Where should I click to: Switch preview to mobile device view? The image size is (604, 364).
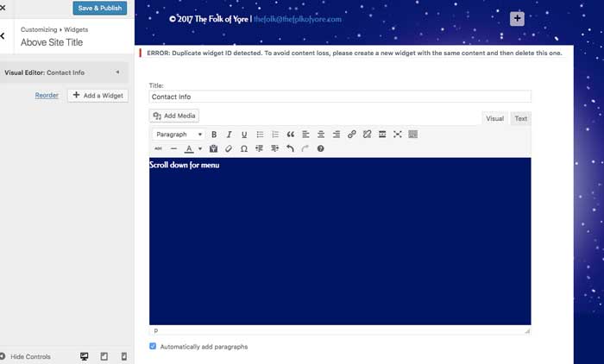[123, 356]
